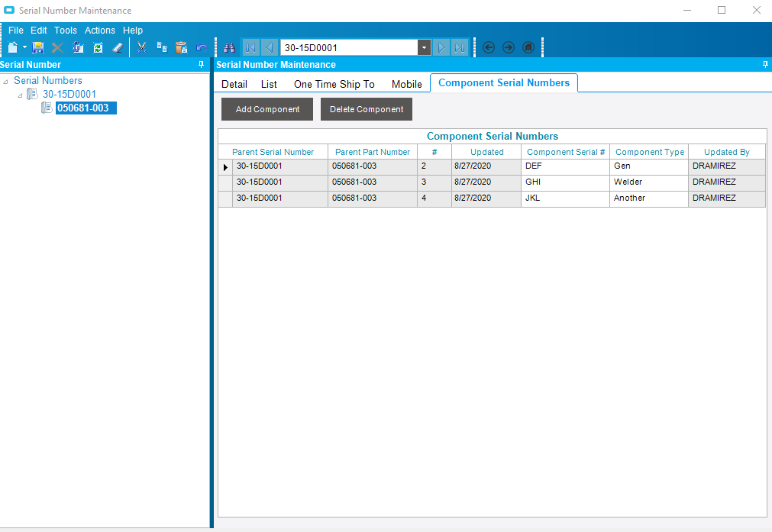Open the Actions menu
Screen dimensions: 772x532
pos(100,31)
